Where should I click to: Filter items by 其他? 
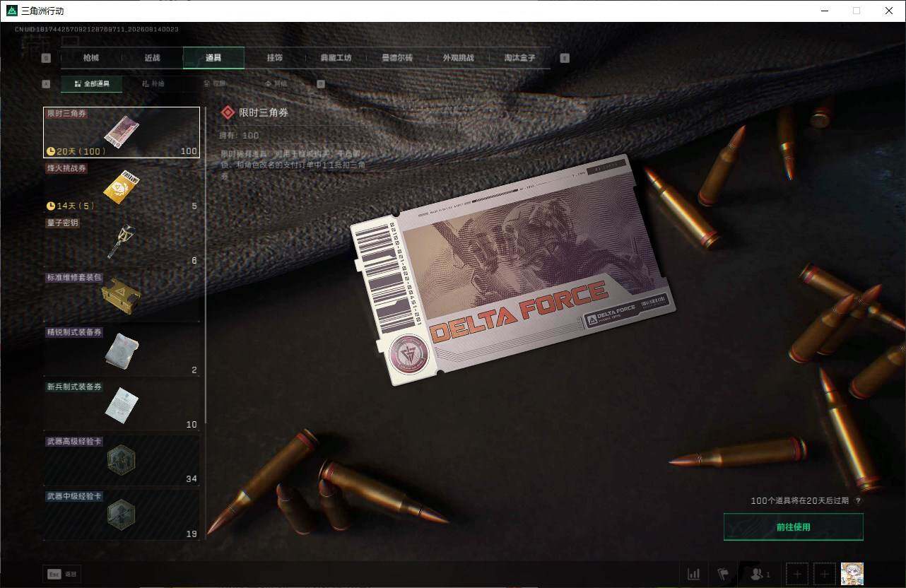click(276, 83)
